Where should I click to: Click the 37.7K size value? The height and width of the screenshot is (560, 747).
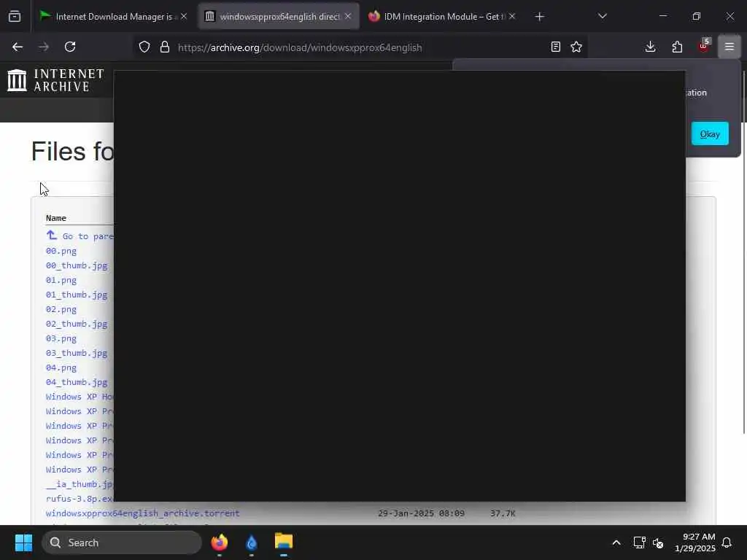click(x=503, y=513)
